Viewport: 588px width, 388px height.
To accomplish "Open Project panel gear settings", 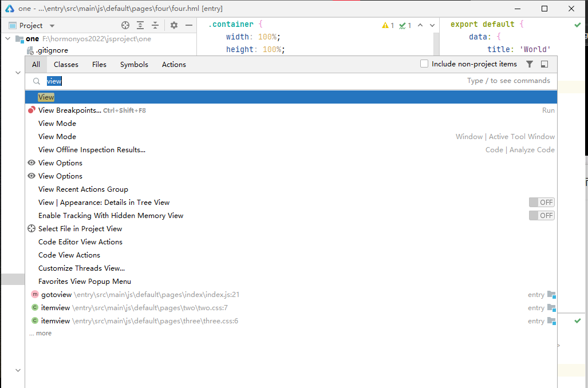I will (x=174, y=26).
